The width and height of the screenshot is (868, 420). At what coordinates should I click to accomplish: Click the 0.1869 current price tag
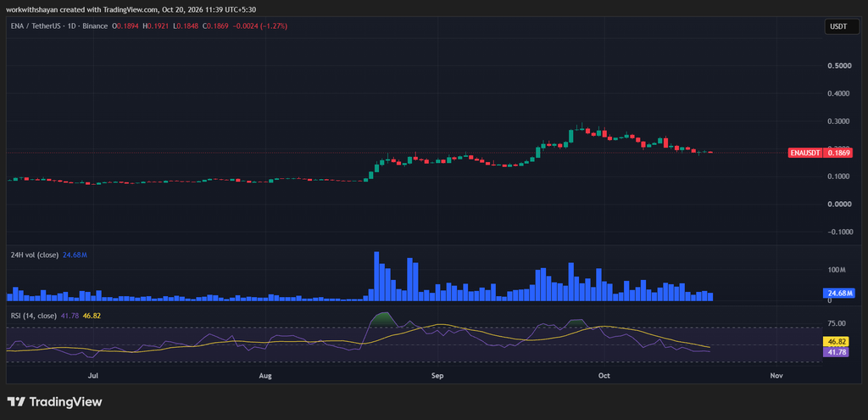[x=838, y=153]
